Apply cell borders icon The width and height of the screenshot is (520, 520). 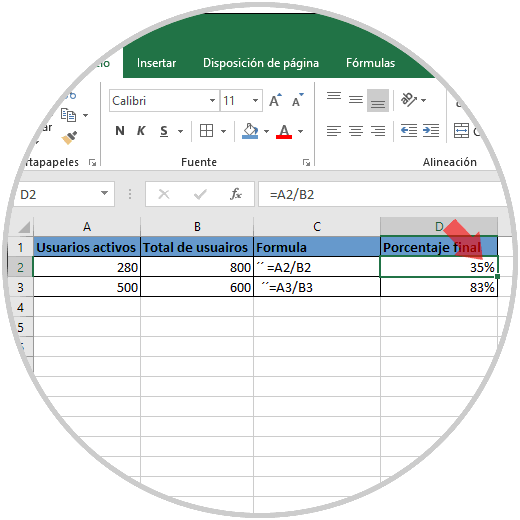(x=206, y=131)
